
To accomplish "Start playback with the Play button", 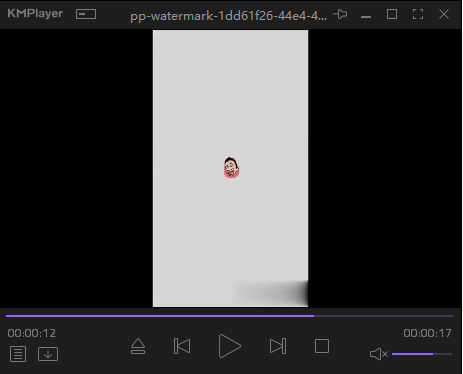I will 230,346.
